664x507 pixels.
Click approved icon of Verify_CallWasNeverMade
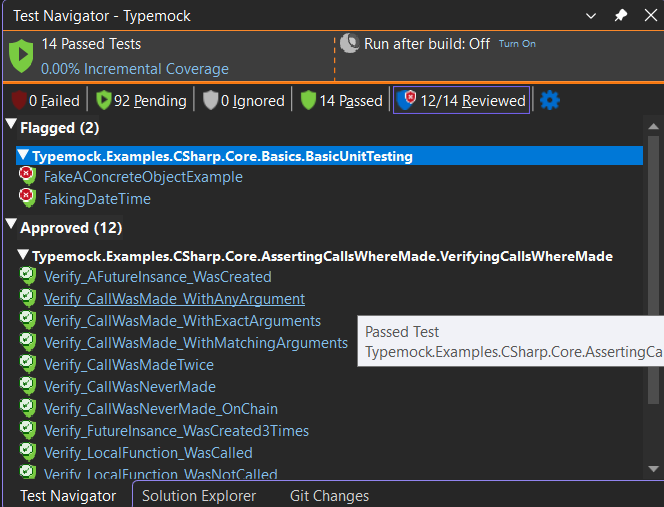pyautogui.click(x=28, y=386)
